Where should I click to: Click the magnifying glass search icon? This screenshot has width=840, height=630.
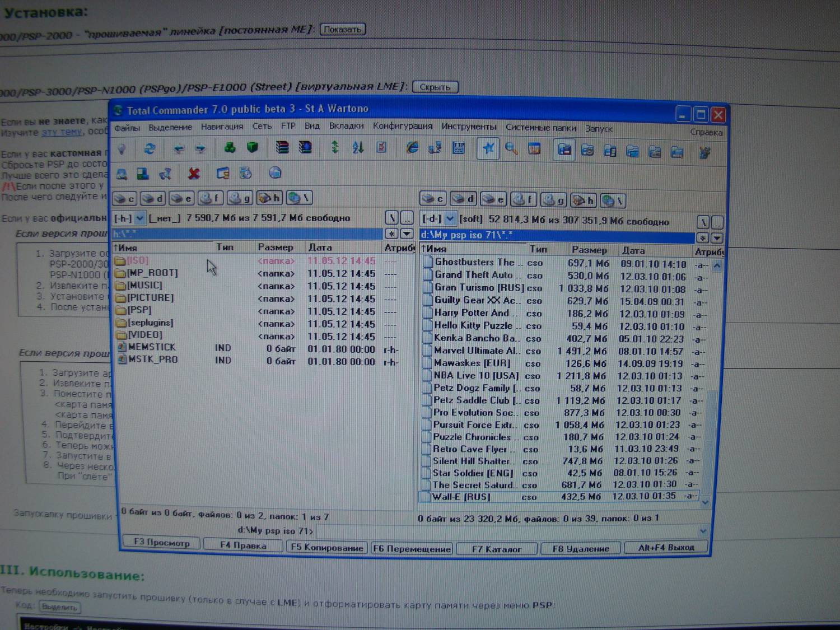pyautogui.click(x=511, y=148)
